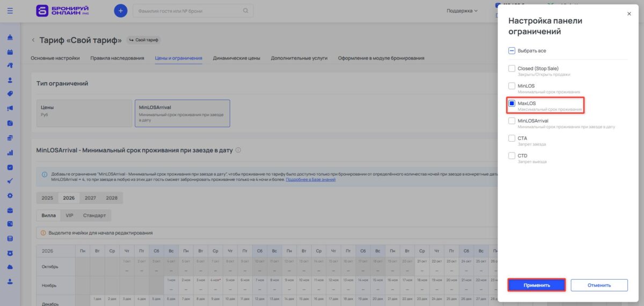Viewport: 644px width, 306px height.
Task: Open Подробнее в Базе знаний link
Action: tap(311, 179)
